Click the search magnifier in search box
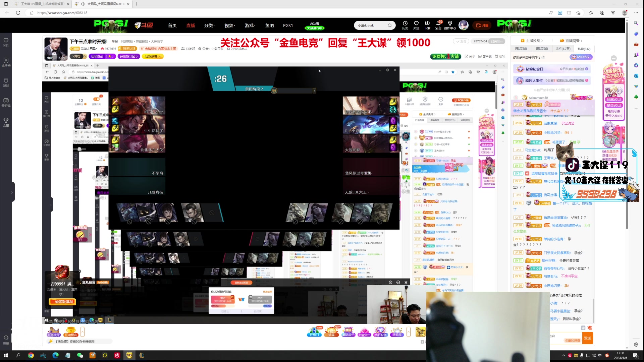 coord(390,25)
